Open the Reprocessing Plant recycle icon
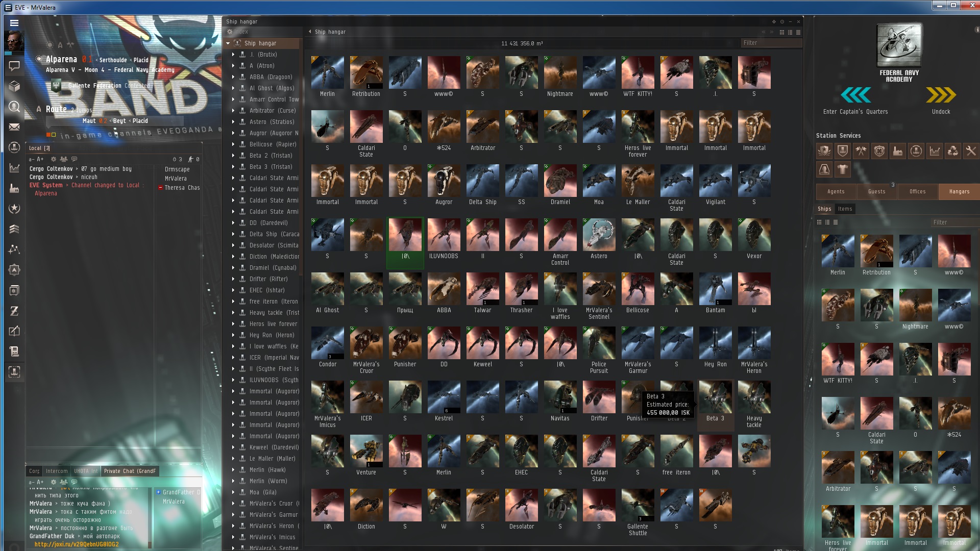Screen dimensions: 980x551 [x=952, y=151]
